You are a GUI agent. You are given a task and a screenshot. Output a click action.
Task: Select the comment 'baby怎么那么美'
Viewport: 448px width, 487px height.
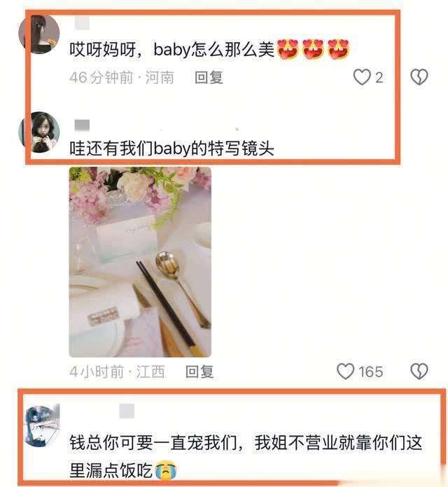[x=210, y=49]
